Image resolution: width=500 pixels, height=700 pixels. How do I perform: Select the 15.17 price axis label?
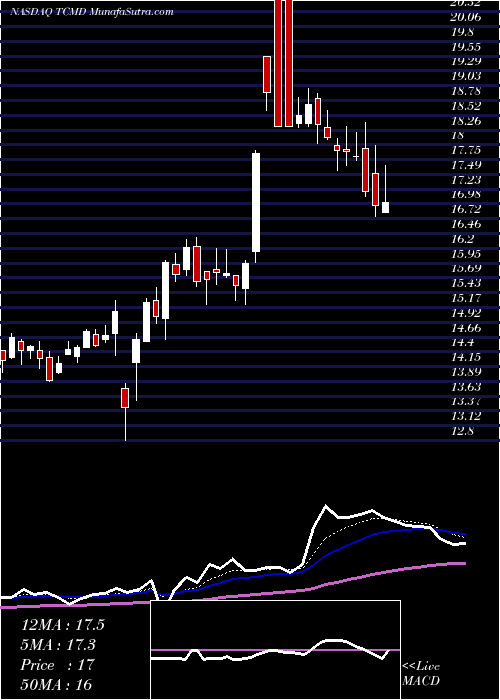click(465, 298)
